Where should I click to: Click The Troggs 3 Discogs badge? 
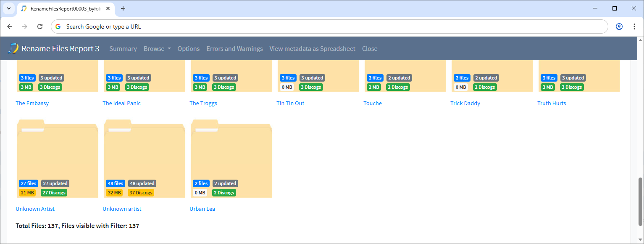pyautogui.click(x=224, y=87)
